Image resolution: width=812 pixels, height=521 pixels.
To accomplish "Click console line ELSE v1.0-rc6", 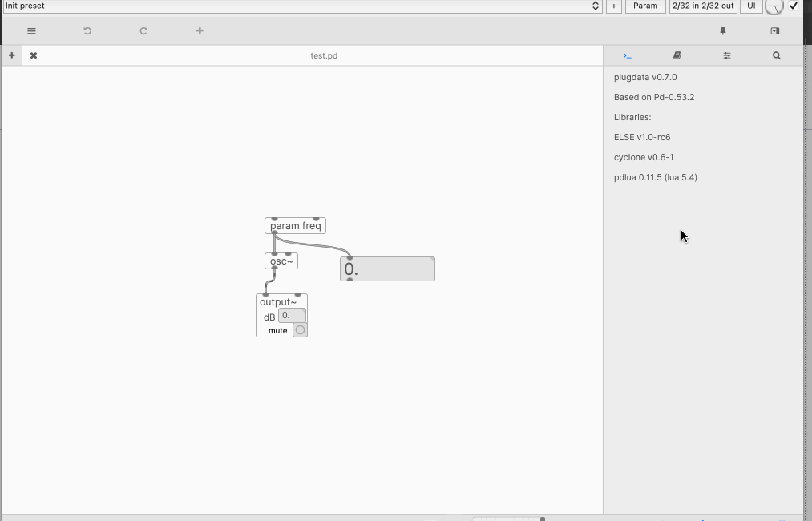I will [x=642, y=137].
